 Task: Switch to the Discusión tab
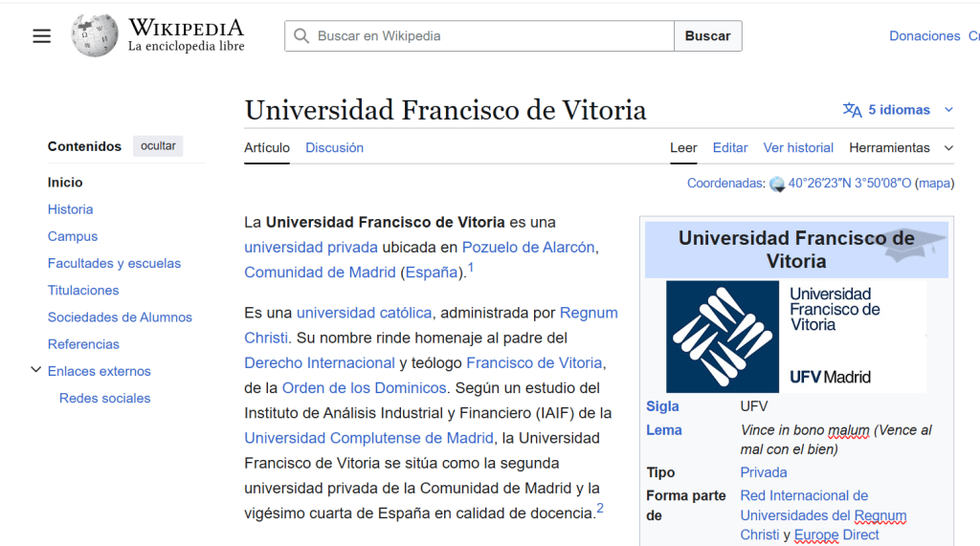point(334,147)
